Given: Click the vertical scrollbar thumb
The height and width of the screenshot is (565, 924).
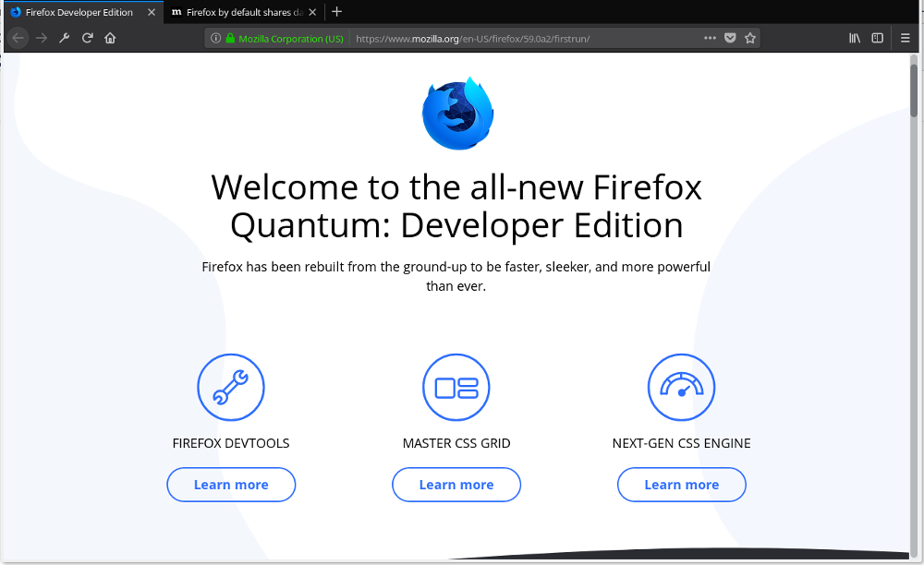Looking at the screenshot, I should click(914, 90).
